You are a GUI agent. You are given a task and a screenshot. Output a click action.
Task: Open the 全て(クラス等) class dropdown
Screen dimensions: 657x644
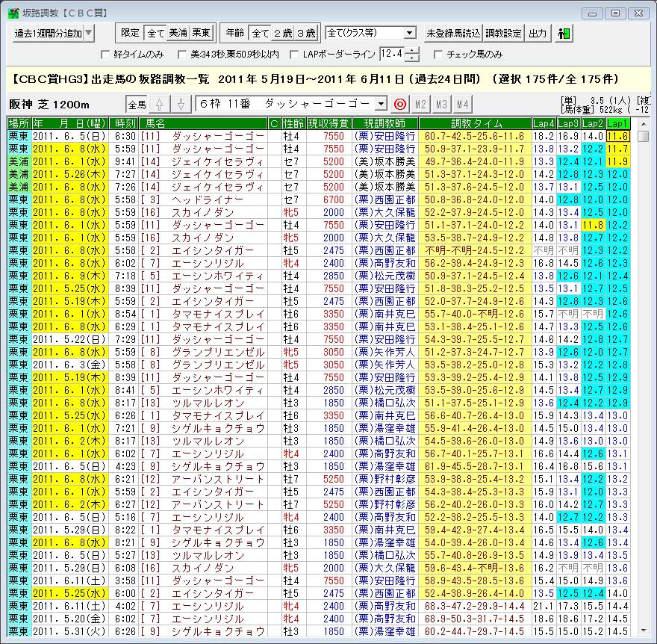(409, 33)
